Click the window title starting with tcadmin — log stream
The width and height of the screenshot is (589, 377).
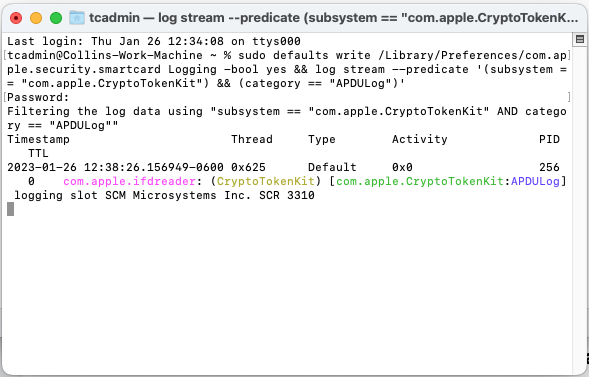coord(334,18)
